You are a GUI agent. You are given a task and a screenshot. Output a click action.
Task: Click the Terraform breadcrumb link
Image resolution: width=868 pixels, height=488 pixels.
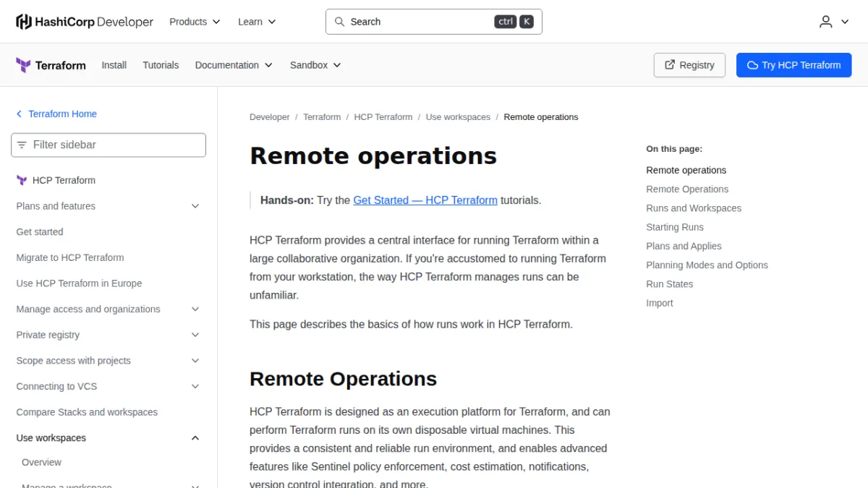pos(322,117)
